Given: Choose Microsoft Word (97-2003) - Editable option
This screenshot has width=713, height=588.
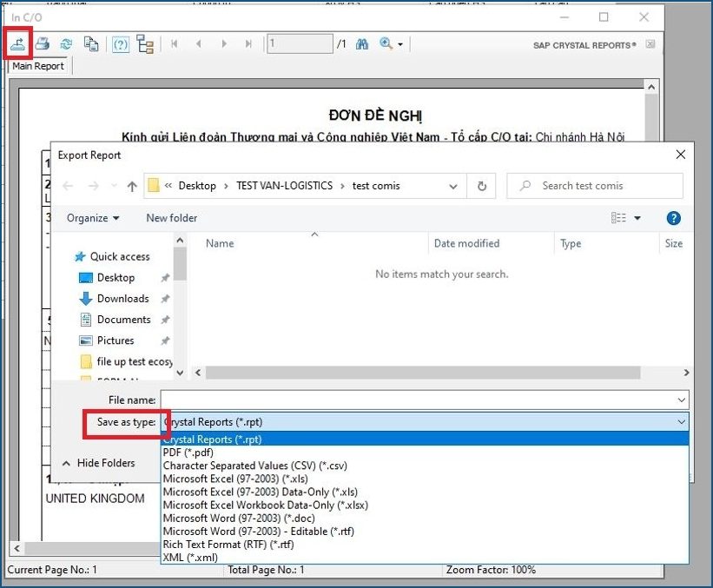Looking at the screenshot, I should coord(425,532).
